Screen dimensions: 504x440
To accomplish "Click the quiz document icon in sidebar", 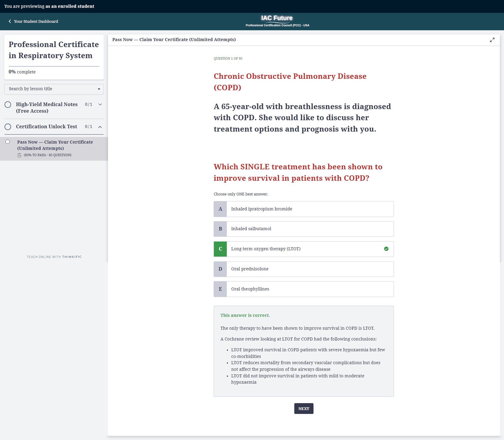I will (19, 155).
